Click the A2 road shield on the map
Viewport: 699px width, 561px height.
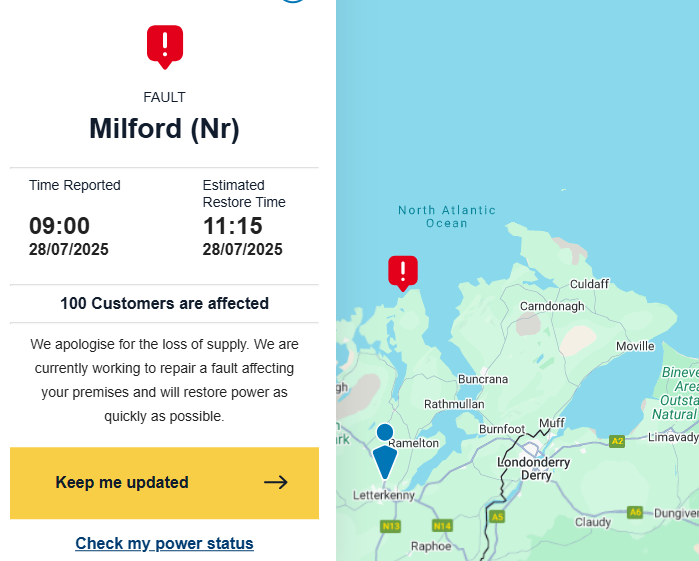coord(617,440)
